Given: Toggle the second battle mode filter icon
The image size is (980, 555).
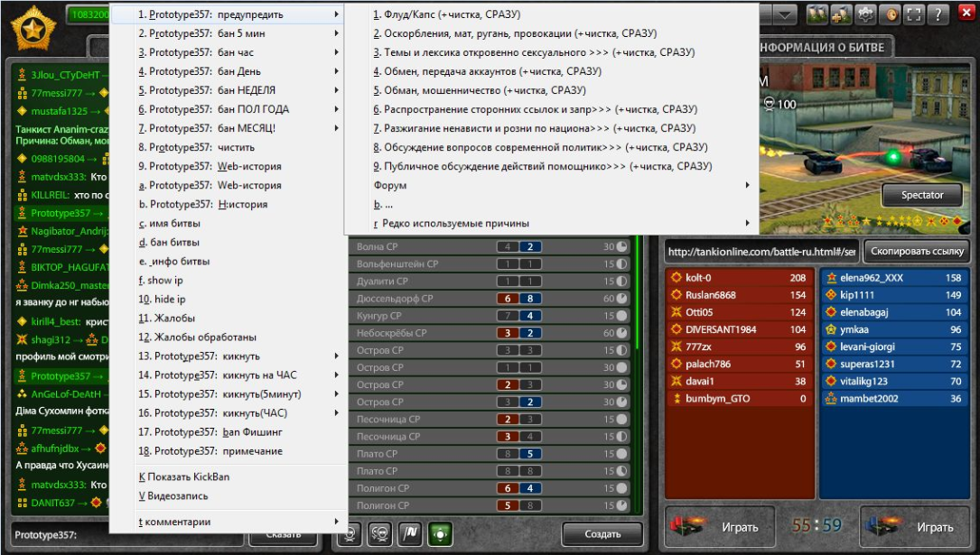Looking at the screenshot, I should (x=380, y=533).
